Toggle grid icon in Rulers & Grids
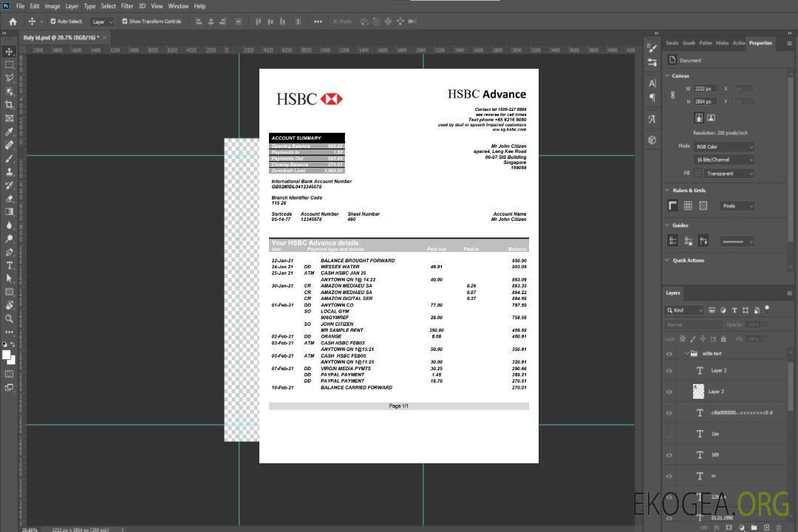 688,205
